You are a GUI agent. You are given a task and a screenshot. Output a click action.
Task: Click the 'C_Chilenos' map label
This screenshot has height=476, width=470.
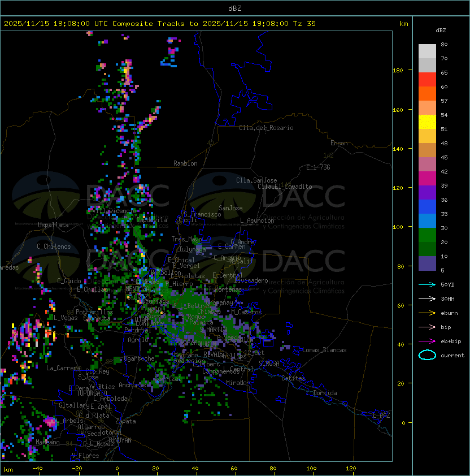pyautogui.click(x=54, y=246)
